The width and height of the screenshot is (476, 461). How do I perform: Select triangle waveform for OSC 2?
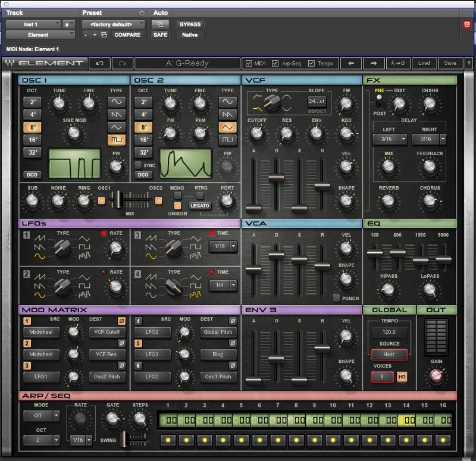(x=227, y=127)
